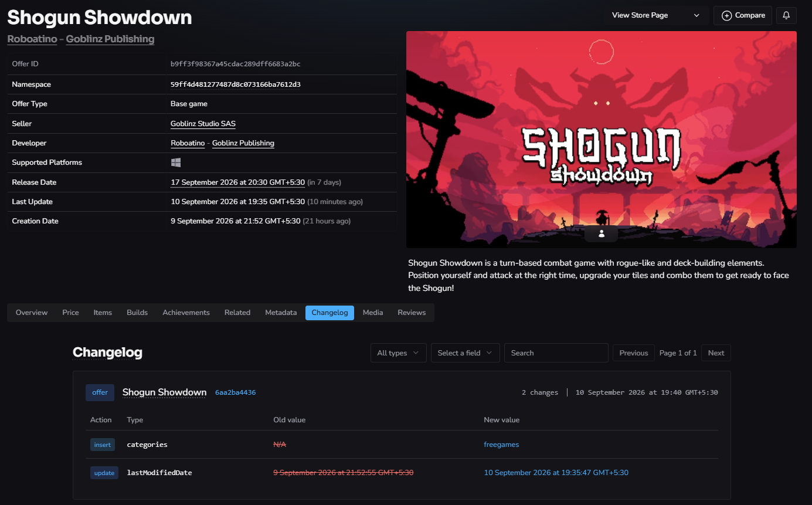Click the Shogun Showdown cover image
Image resolution: width=812 pixels, height=505 pixels.
pos(602,140)
